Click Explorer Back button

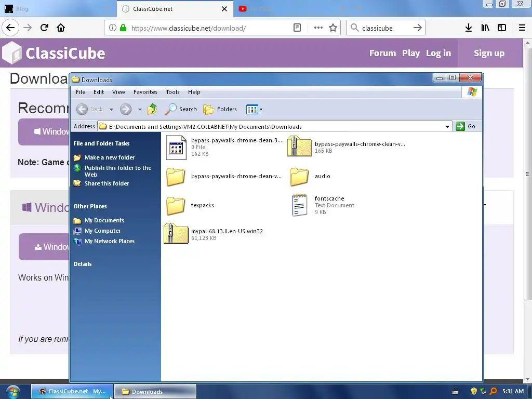[x=89, y=109]
